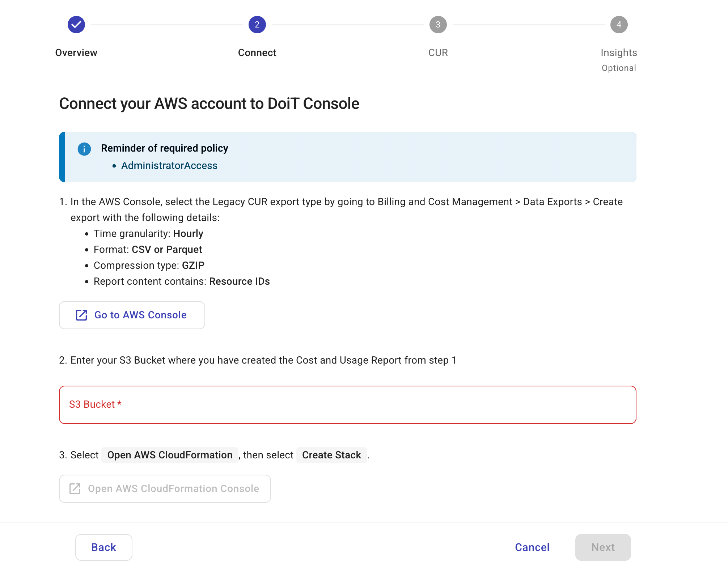Select the Connect step label
This screenshot has height=568, width=728.
click(257, 52)
